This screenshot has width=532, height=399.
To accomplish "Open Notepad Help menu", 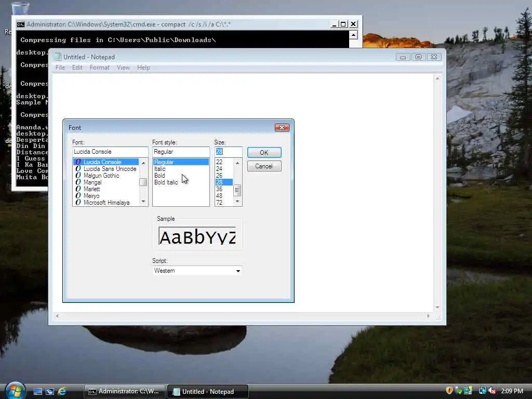I will point(143,68).
